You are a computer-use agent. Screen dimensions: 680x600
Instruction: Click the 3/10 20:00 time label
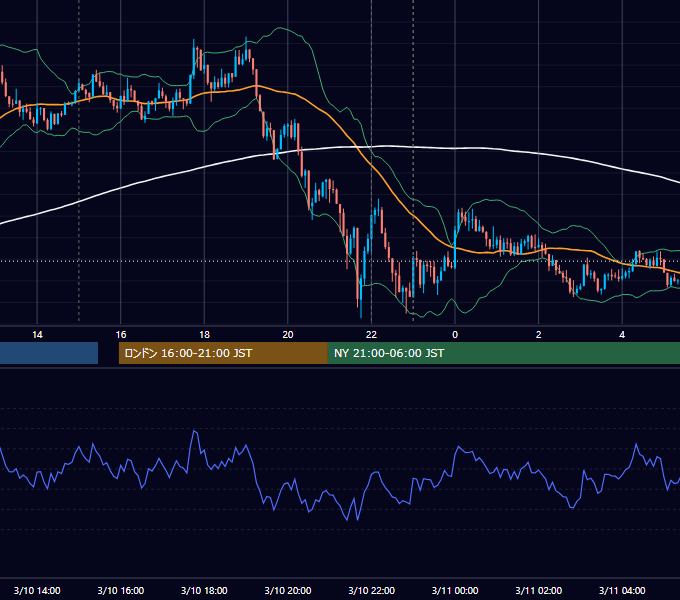(288, 590)
